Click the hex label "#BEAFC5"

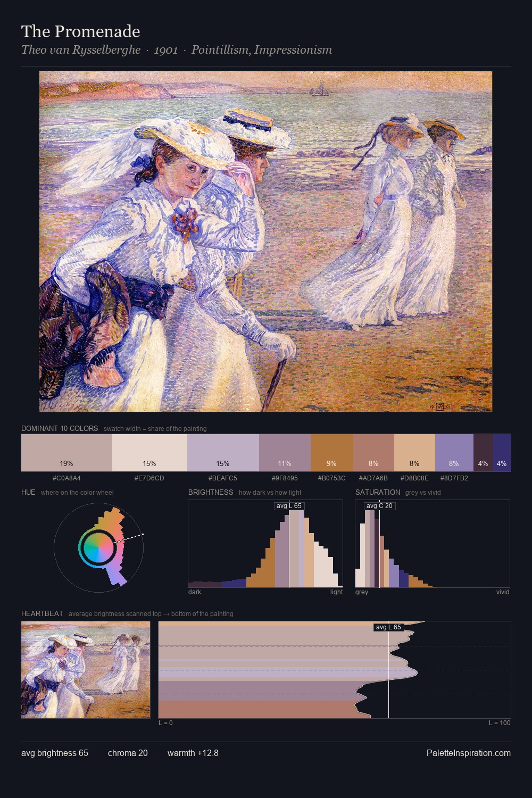pos(223,478)
